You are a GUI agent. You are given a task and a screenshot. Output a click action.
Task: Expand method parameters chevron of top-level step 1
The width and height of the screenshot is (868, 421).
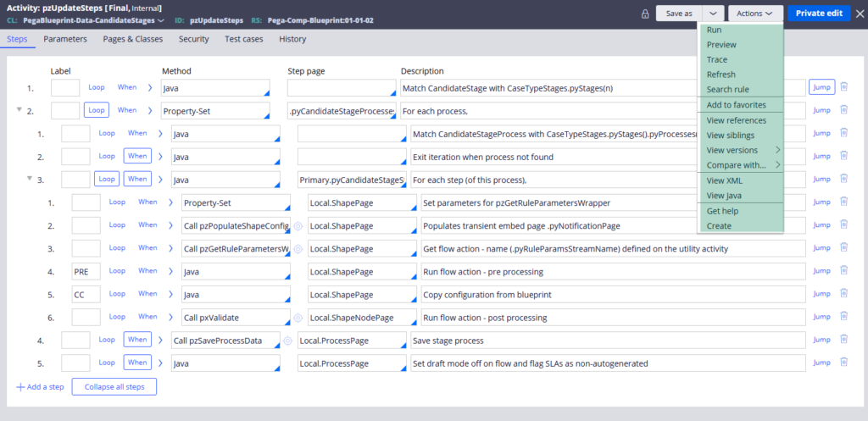pyautogui.click(x=150, y=87)
